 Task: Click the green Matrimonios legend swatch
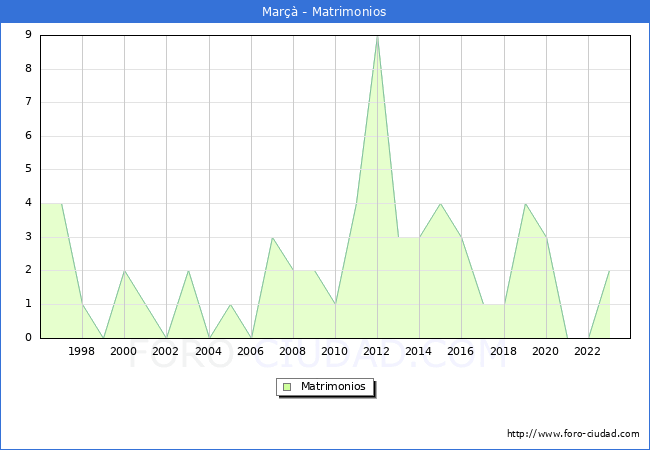(x=287, y=386)
